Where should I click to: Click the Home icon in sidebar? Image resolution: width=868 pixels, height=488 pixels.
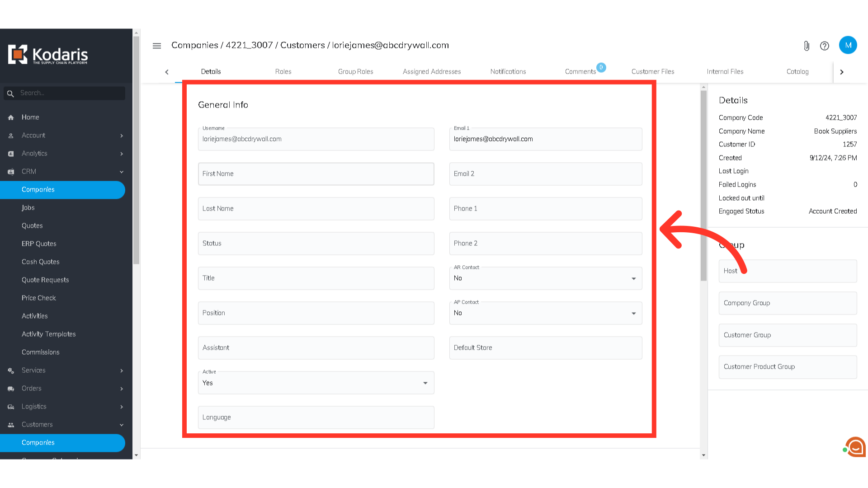click(x=11, y=117)
